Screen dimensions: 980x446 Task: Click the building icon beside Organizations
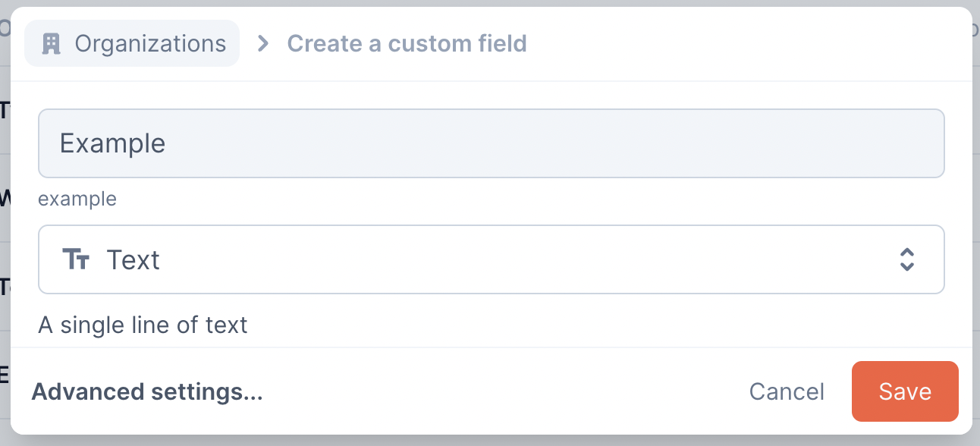point(51,44)
